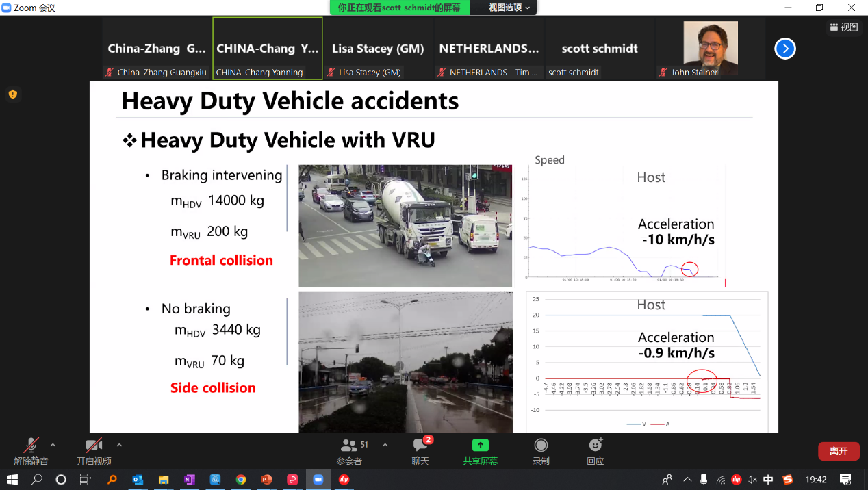Viewport: 868px width, 490px height.
Task: Open PowerPoint from the Windows taskbar
Action: (266, 480)
